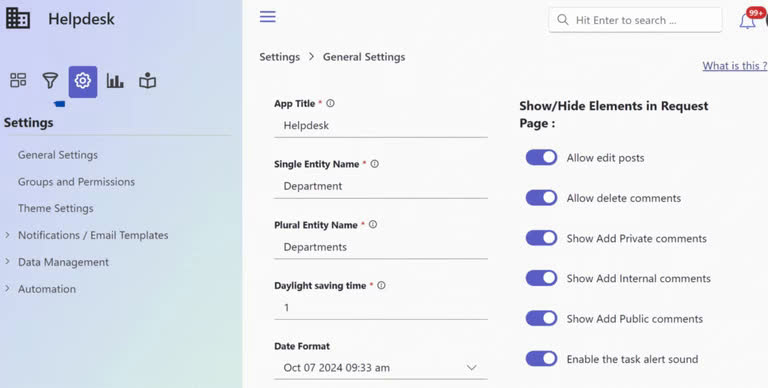The height and width of the screenshot is (388, 768).
Task: Click the What is this ? link
Action: 735,66
